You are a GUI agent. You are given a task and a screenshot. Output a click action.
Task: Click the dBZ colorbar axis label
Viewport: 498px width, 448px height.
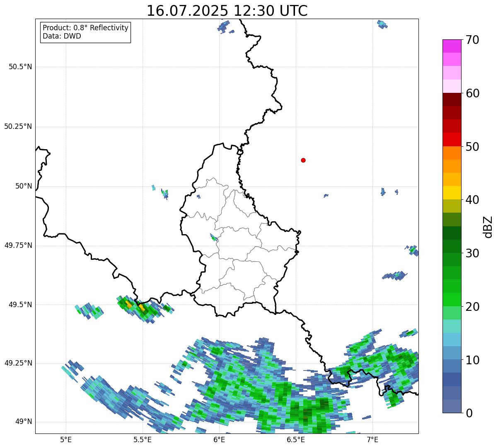pos(488,226)
